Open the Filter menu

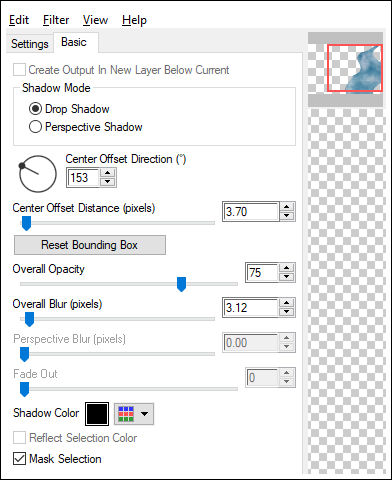coord(56,20)
